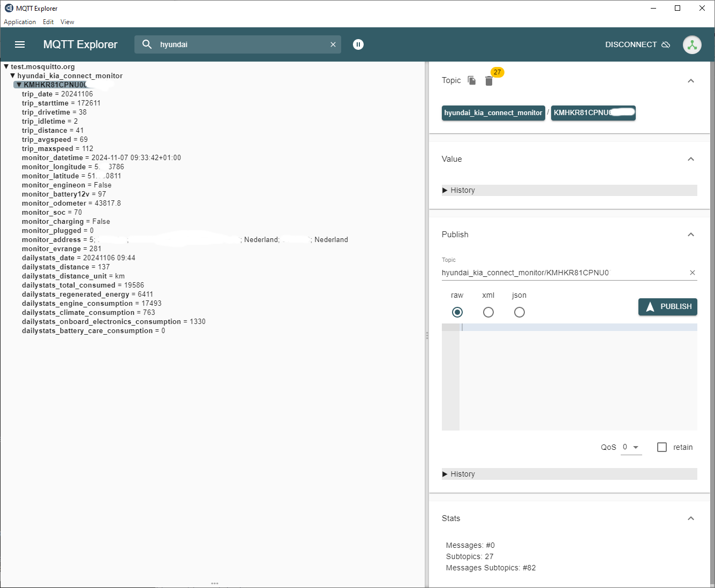
Task: Expand History under Publish
Action: tap(569, 474)
